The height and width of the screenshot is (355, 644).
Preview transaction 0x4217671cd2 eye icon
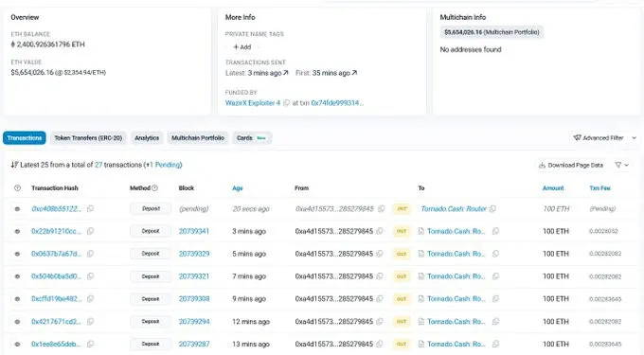pyautogui.click(x=17, y=322)
